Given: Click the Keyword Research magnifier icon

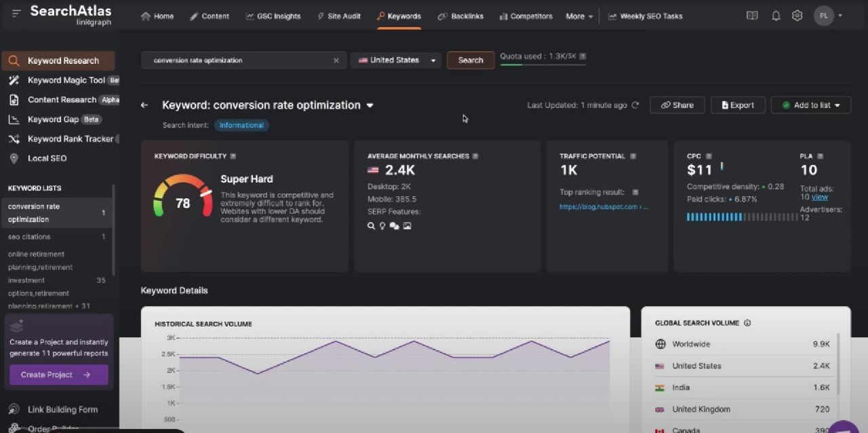Looking at the screenshot, I should click(x=14, y=60).
